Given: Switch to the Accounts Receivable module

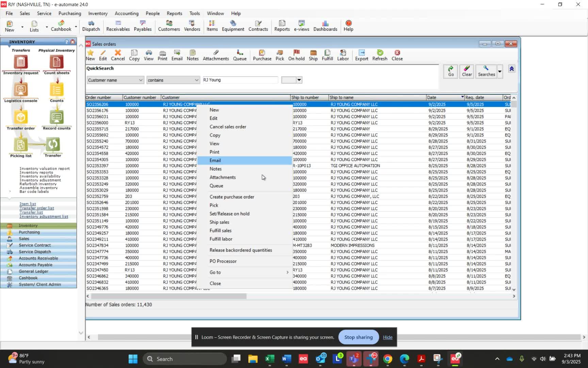Looking at the screenshot, I should [x=38, y=258].
